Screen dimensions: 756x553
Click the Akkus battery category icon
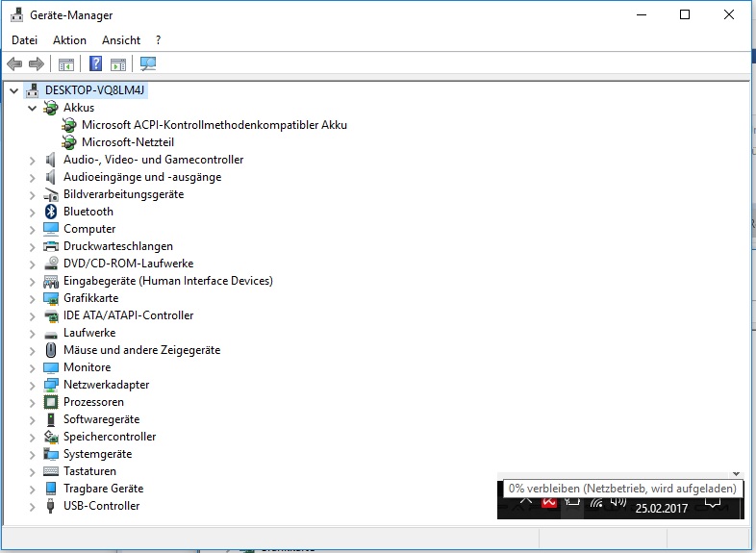coord(51,108)
